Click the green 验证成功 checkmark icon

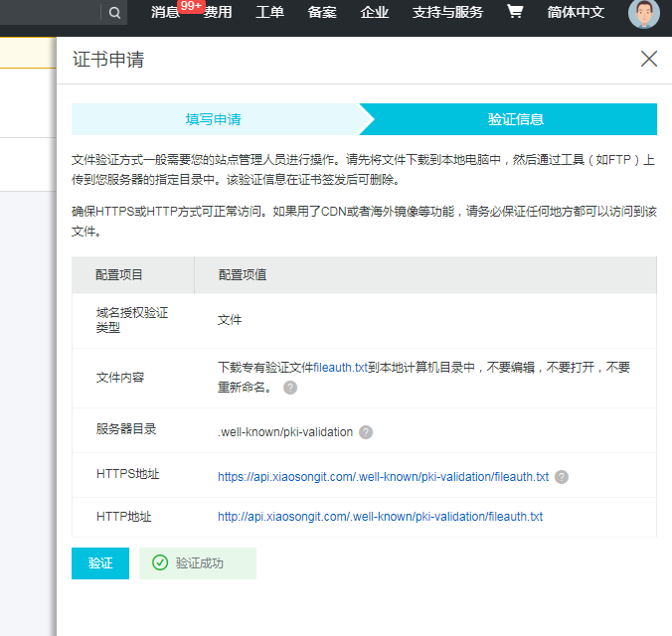coord(159,563)
